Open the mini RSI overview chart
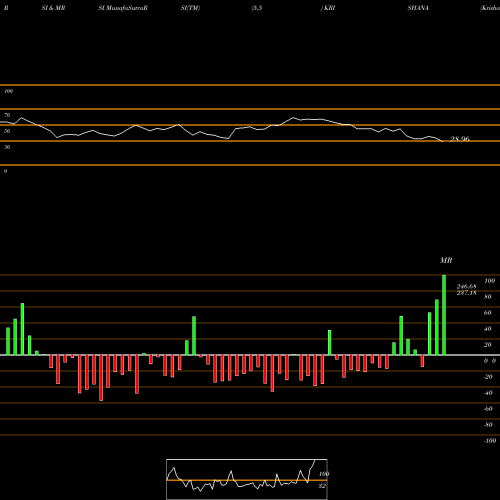Image resolution: width=500 pixels, height=500 pixels. point(247,479)
